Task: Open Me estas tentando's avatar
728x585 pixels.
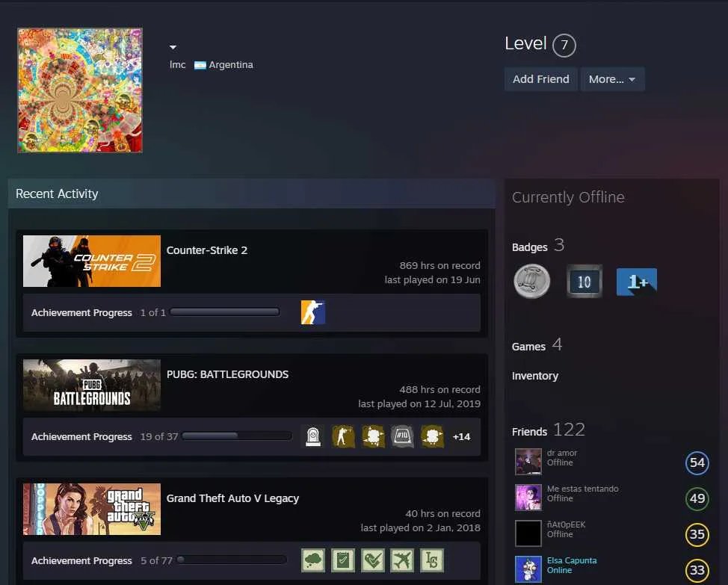Action: (528, 498)
